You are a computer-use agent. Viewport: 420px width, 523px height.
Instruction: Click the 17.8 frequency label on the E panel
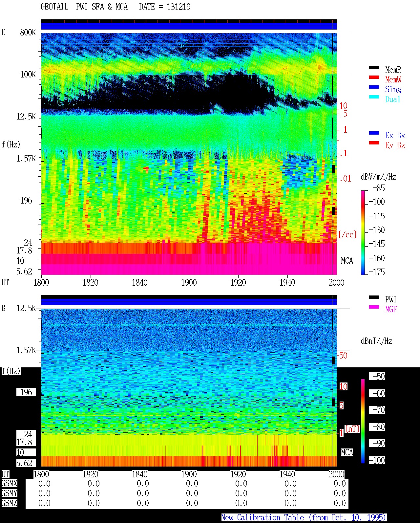(24, 251)
